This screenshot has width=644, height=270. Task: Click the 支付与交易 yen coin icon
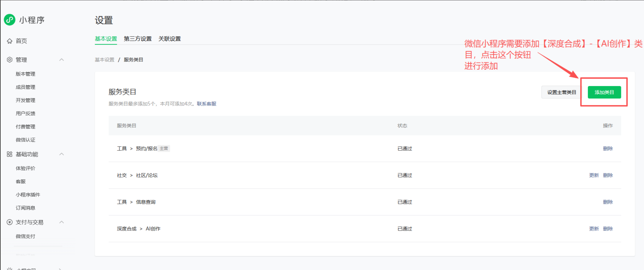tap(10, 222)
